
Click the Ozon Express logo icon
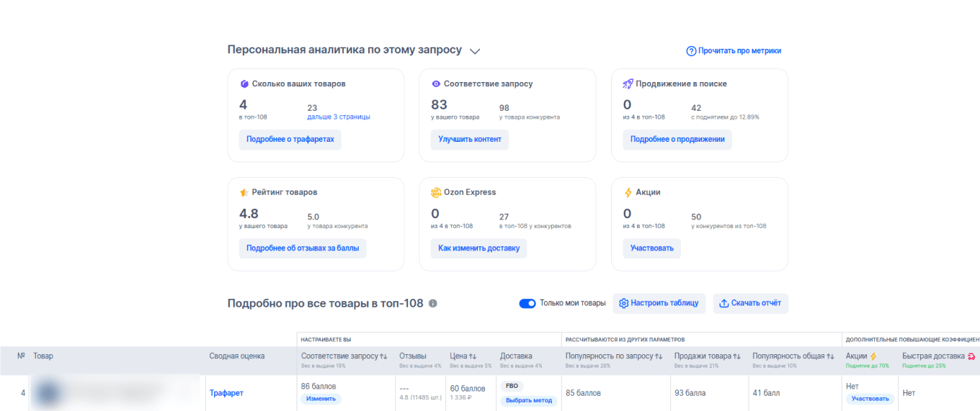pos(436,192)
